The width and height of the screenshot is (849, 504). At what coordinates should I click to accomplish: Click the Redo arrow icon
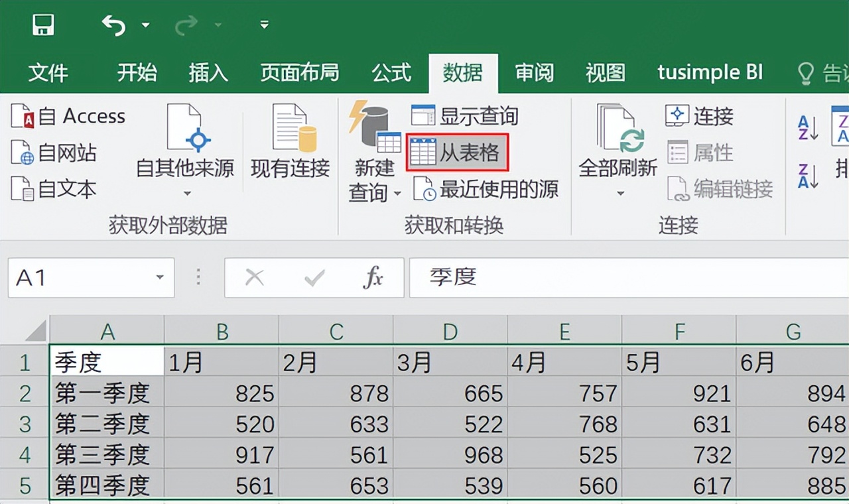(x=188, y=25)
